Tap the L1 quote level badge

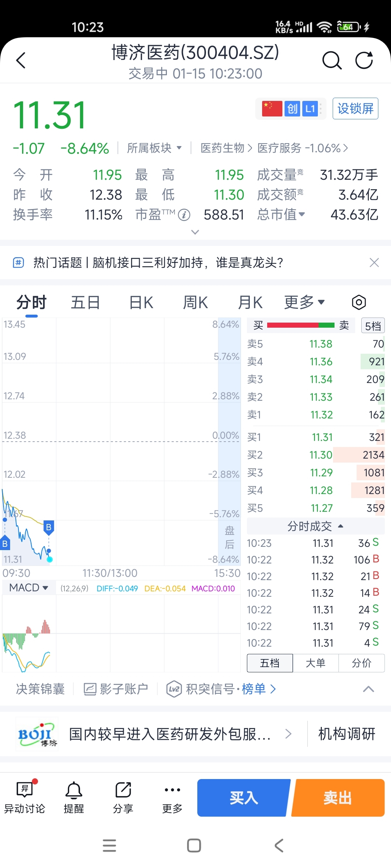click(310, 109)
